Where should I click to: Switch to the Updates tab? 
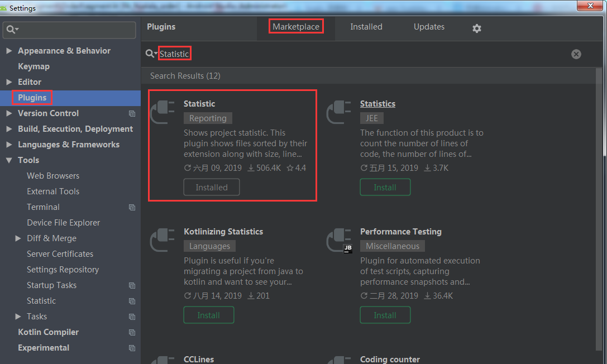429,27
